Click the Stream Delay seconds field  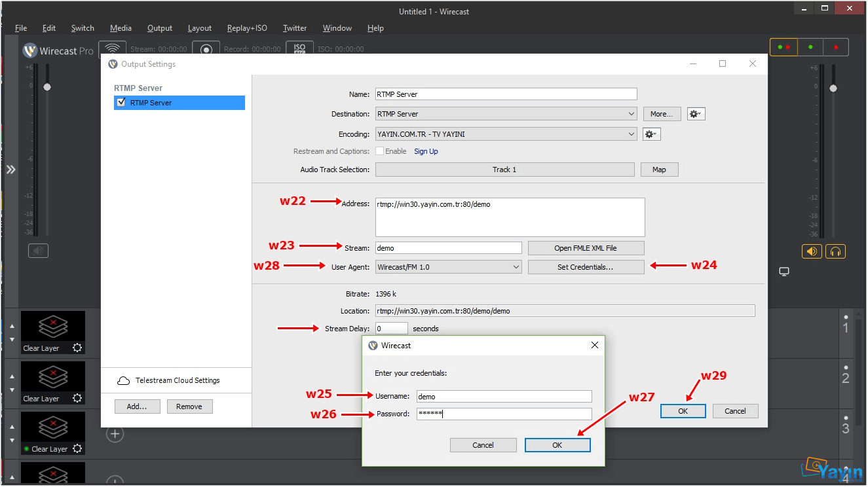coord(392,328)
